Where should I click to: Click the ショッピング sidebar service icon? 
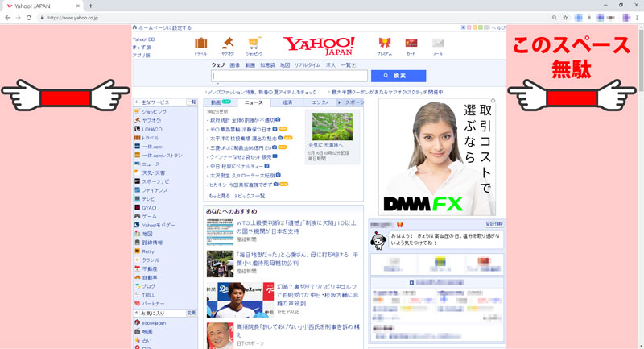[x=137, y=112]
